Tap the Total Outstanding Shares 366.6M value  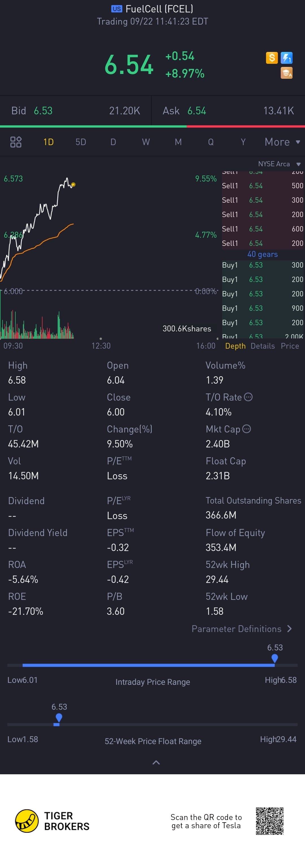[x=221, y=515]
